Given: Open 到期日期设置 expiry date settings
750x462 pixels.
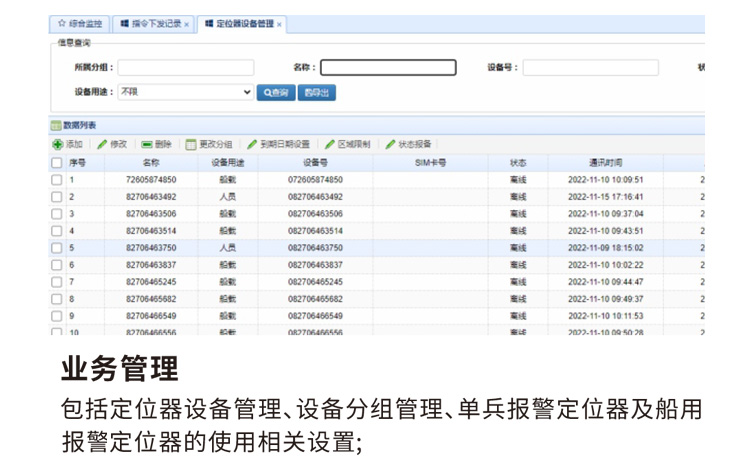Looking at the screenshot, I should click(x=252, y=144).
